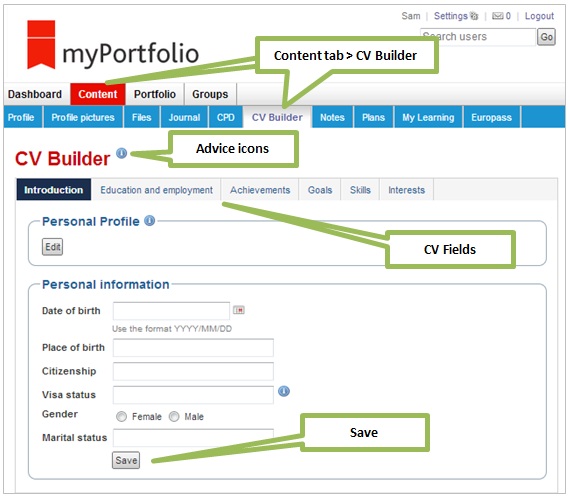The height and width of the screenshot is (498, 570).
Task: Open the Achievements tab
Action: pyautogui.click(x=260, y=190)
